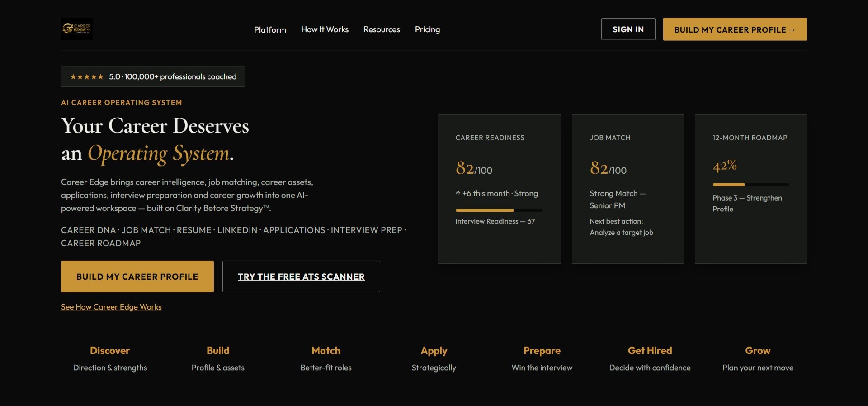Click "Better-fit roles" subtitle
868x406 pixels.
pos(326,368)
